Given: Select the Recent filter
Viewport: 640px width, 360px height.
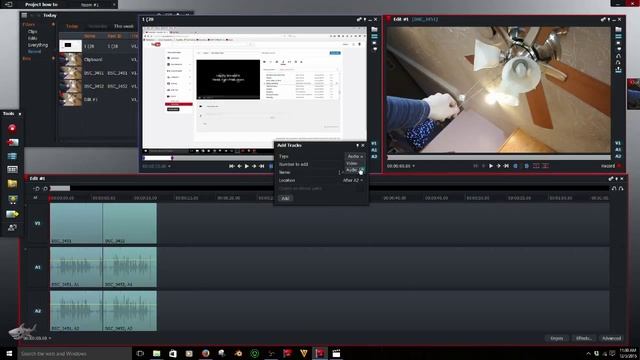Looking at the screenshot, I should [34, 52].
